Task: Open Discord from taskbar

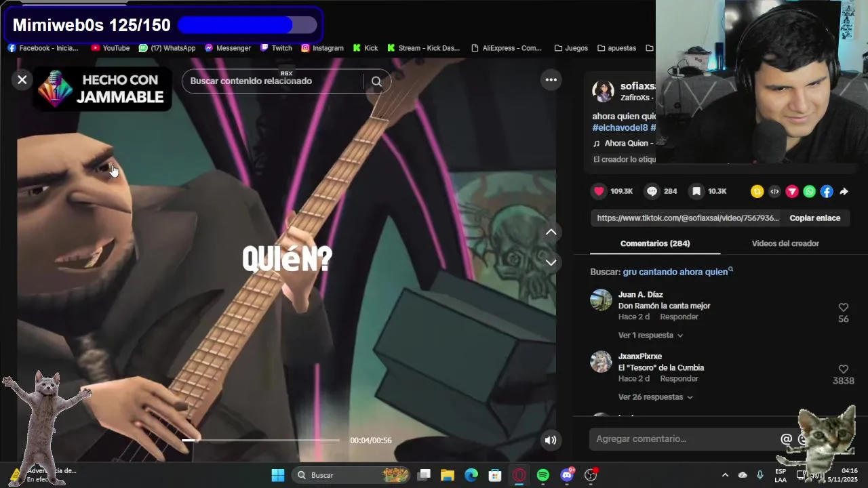Action: (x=568, y=475)
